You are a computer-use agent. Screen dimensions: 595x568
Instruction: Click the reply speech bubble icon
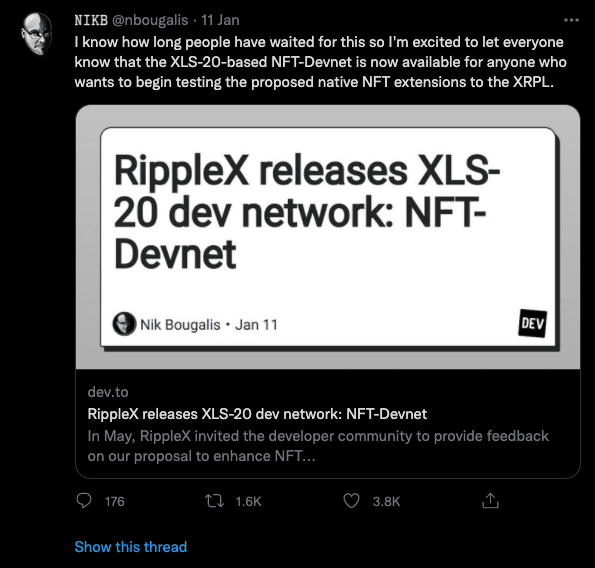[x=84, y=501]
